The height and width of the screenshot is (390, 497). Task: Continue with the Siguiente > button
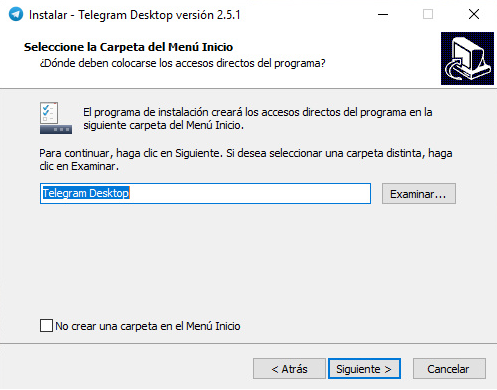pos(364,369)
